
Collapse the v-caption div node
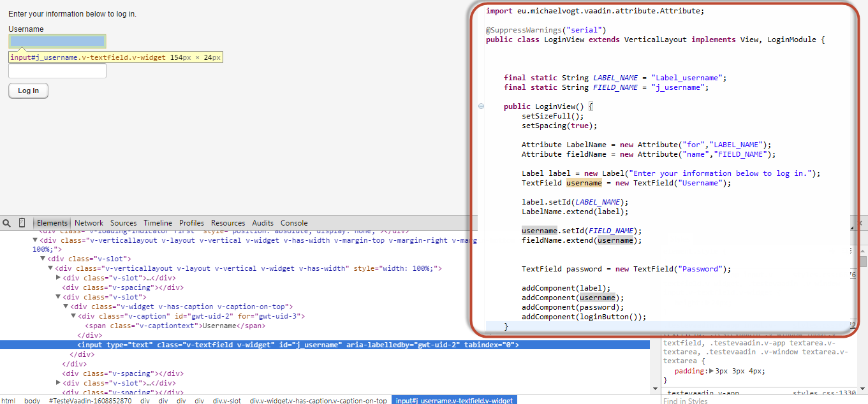click(x=74, y=316)
